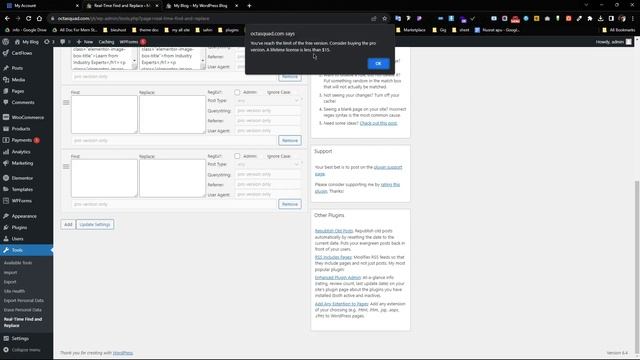Screen dimensions: 640x360
Task: Open the Import tools submenu
Action: point(11,272)
